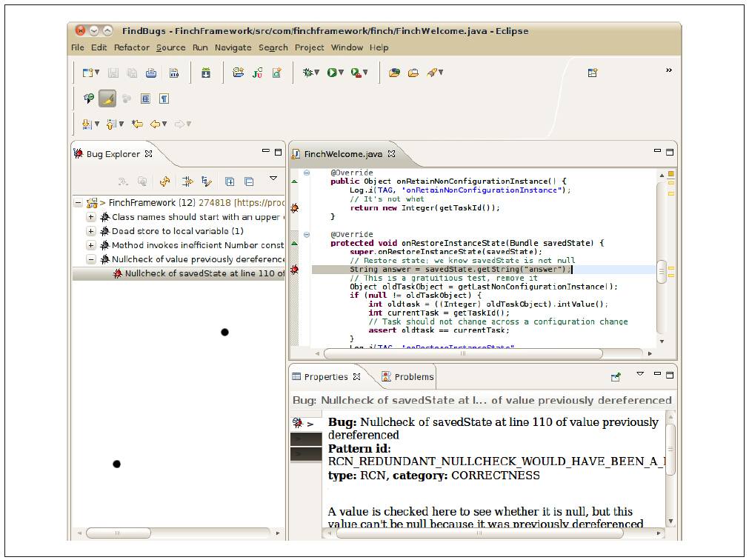Click the Open Perspective icon
Image resolution: width=749 pixels, height=560 pixels.
point(593,73)
